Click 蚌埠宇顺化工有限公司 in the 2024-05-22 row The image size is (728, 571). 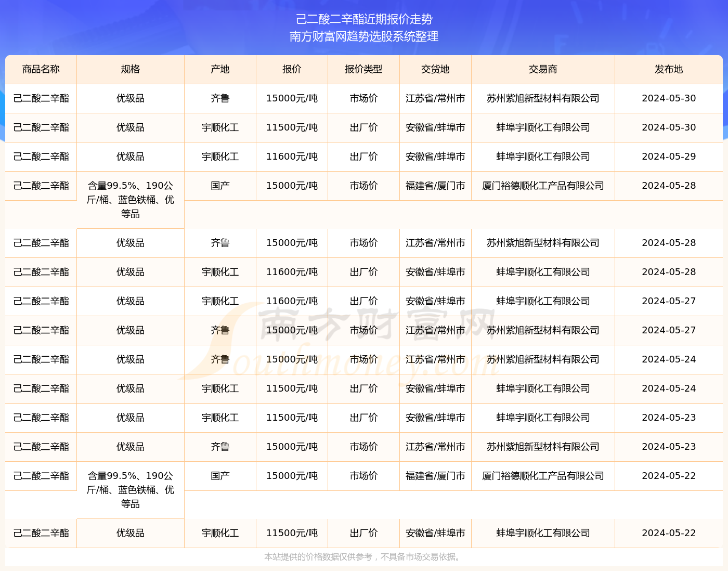point(543,533)
